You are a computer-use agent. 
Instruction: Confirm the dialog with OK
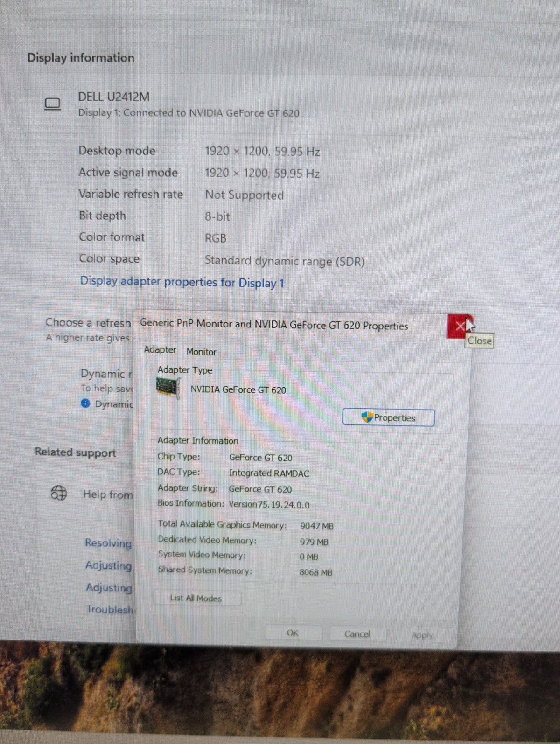293,633
